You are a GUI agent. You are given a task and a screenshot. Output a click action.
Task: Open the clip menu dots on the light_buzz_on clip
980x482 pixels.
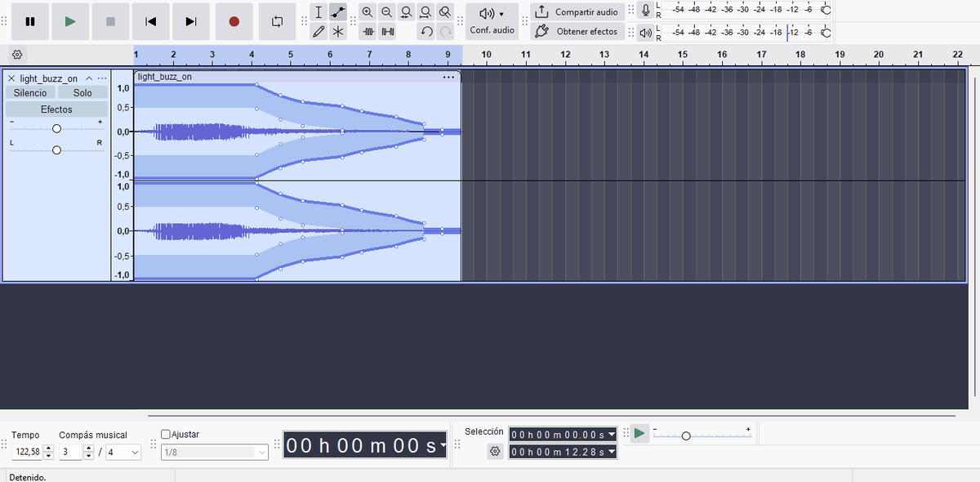pyautogui.click(x=448, y=77)
